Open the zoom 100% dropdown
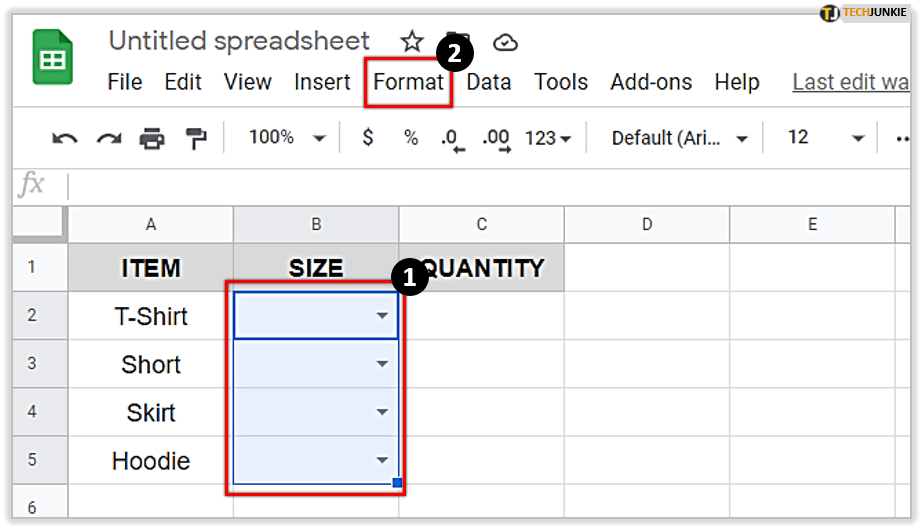923x530 pixels. (287, 138)
